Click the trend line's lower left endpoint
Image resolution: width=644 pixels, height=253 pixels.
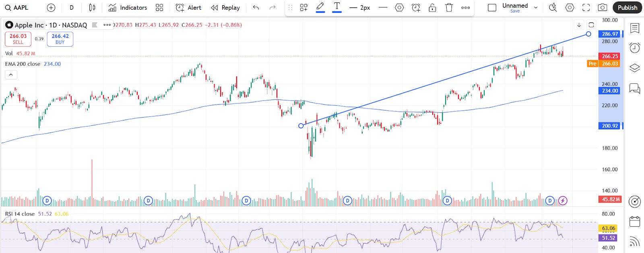tap(301, 126)
